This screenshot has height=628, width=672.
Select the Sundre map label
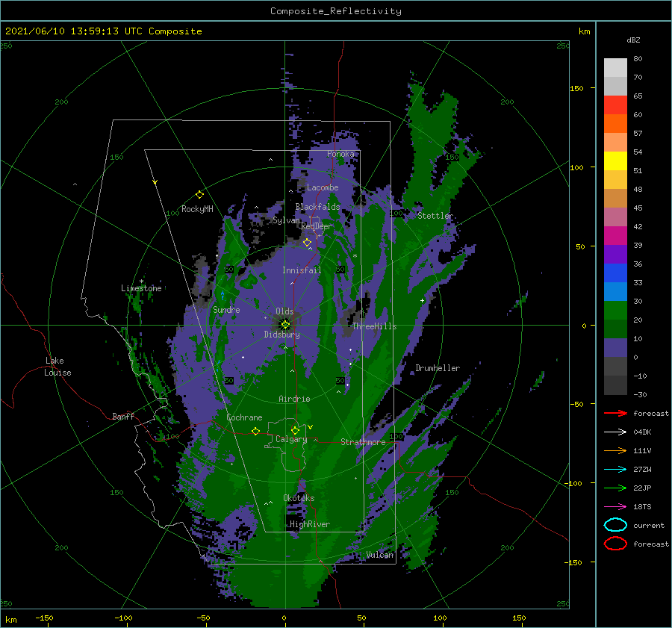tap(226, 309)
